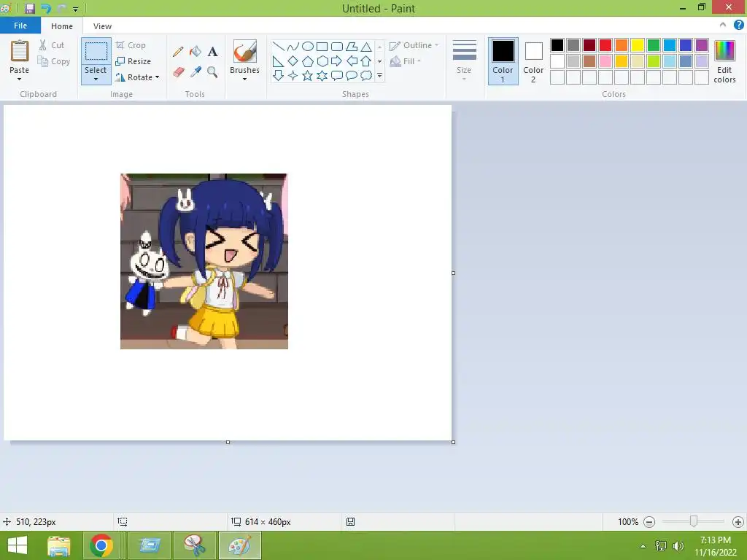Open the shape Fill dropdown
The height and width of the screenshot is (560, 747).
406,61
